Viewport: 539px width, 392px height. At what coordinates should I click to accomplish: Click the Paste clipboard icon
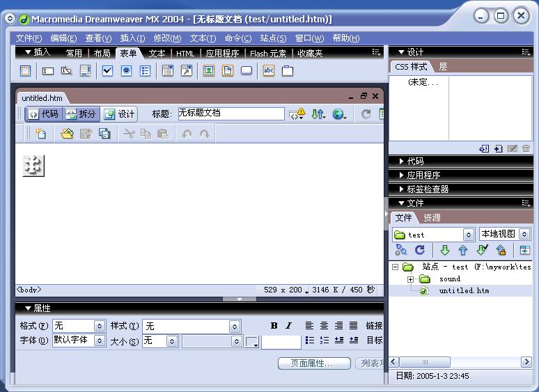[x=162, y=134]
